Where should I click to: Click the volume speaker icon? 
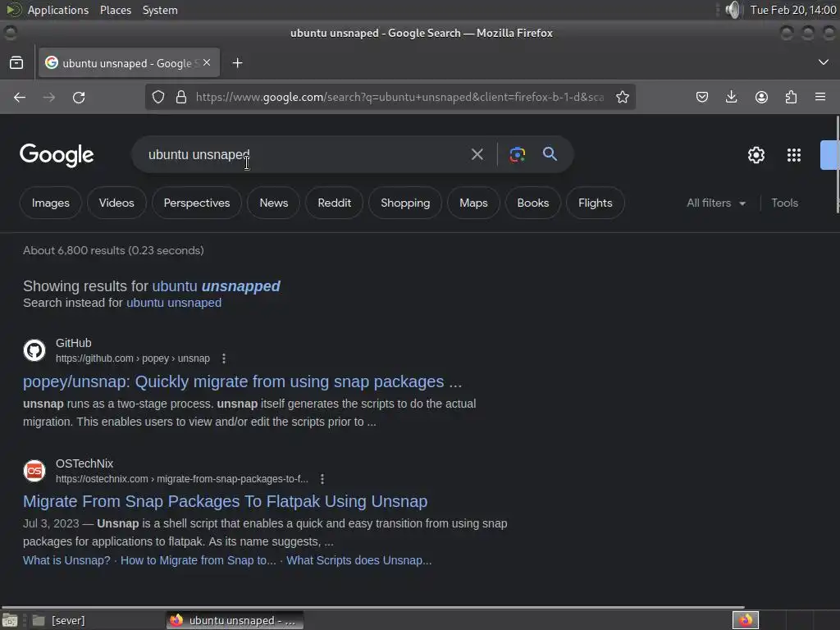point(733,10)
